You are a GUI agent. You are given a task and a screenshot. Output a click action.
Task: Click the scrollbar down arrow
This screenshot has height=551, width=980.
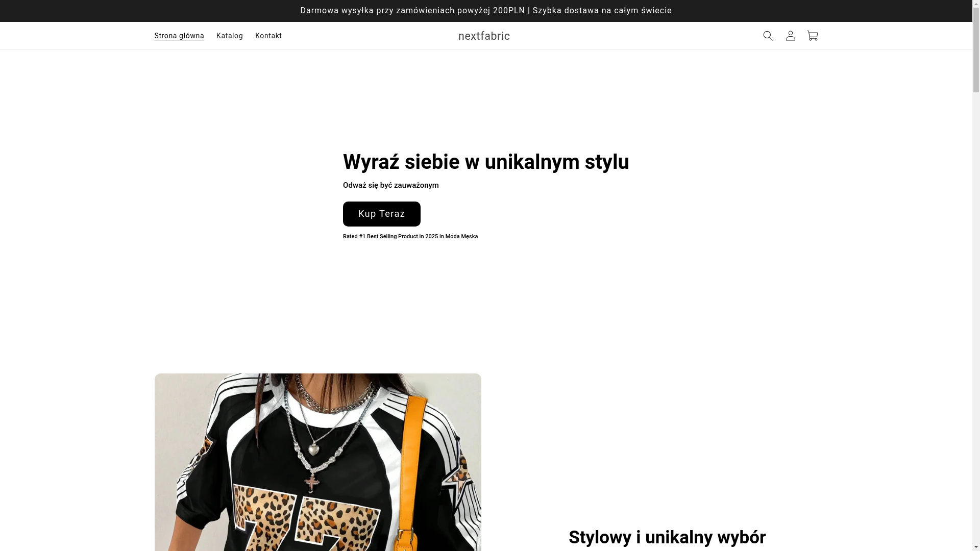[976, 547]
